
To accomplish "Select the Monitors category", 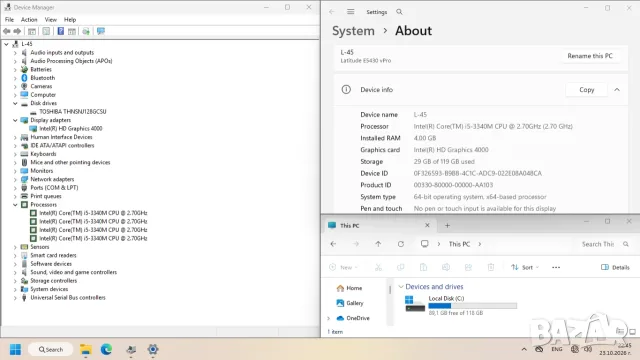I will click(42, 171).
